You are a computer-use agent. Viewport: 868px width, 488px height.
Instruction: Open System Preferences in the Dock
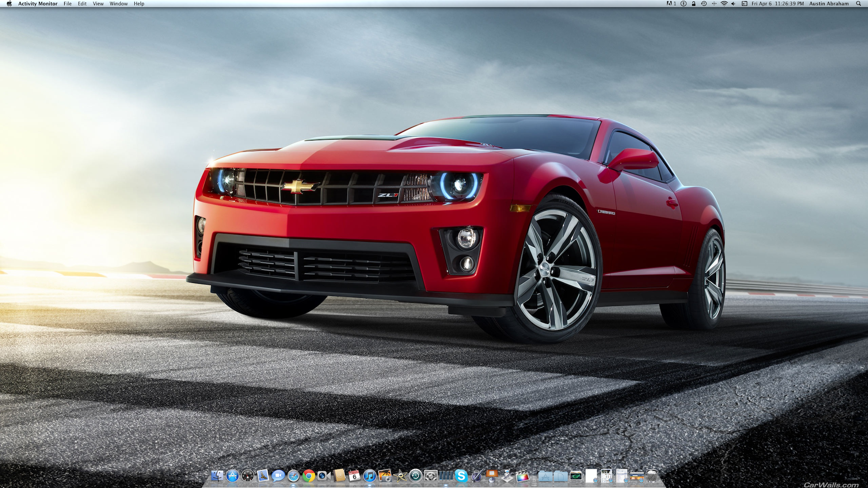pyautogui.click(x=431, y=475)
